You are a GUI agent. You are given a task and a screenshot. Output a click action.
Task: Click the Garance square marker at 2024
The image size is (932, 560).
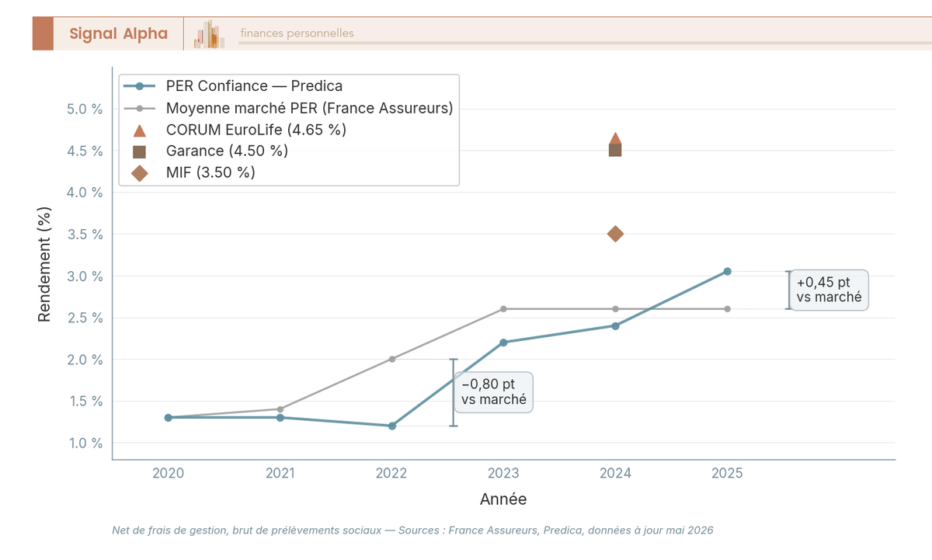tap(615, 150)
